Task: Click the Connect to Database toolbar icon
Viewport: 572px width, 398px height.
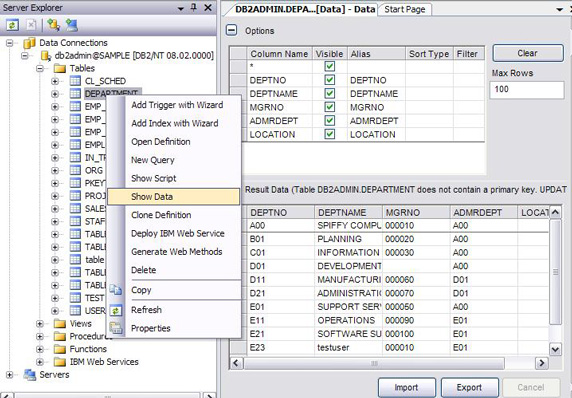Action: coord(53,25)
